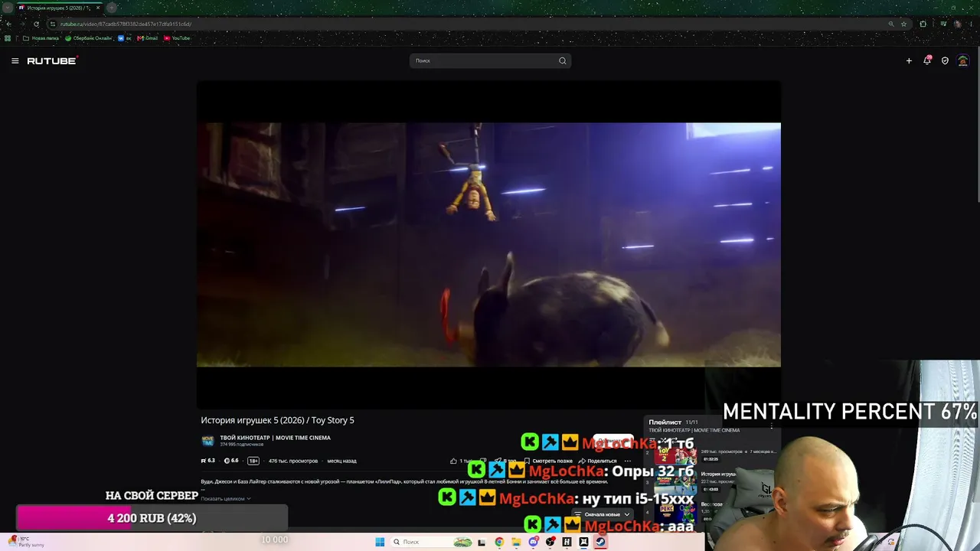
Task: Open the Сбербанк Онлайн bookmark
Action: coord(89,38)
